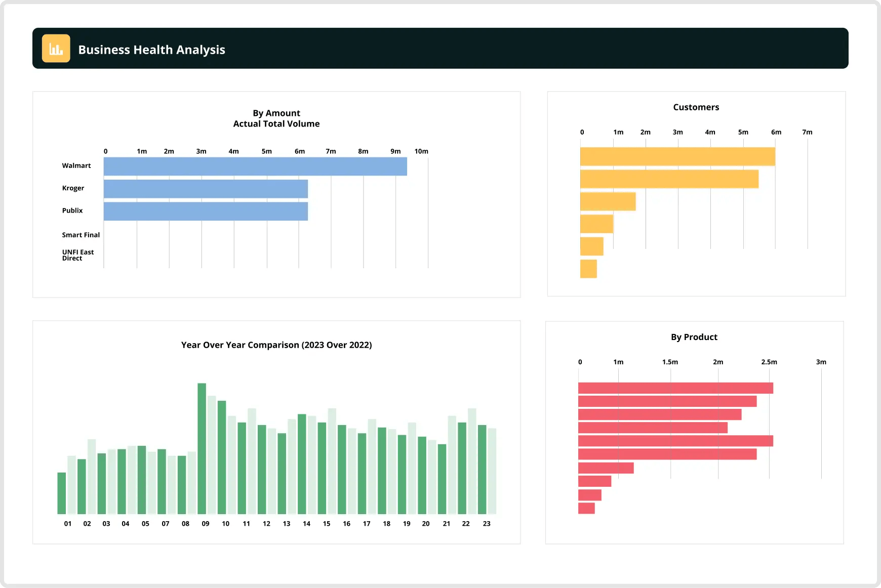
Task: Select the Kroger bar in By Amount chart
Action: pyautogui.click(x=206, y=189)
